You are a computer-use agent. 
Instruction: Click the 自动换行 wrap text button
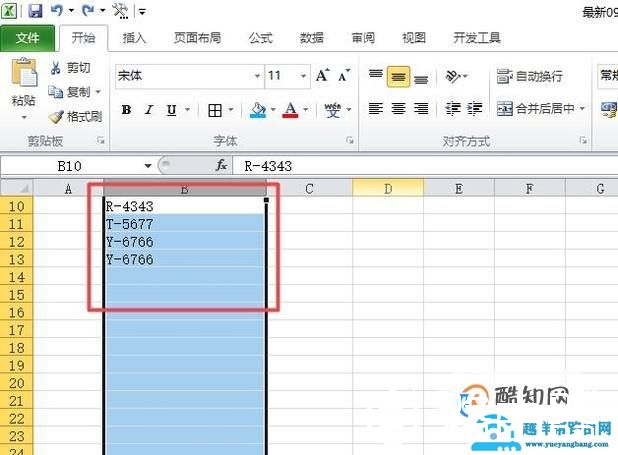click(x=530, y=76)
